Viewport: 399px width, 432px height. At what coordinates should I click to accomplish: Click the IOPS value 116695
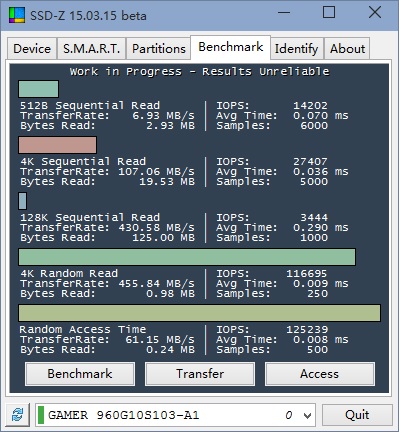pyautogui.click(x=307, y=274)
